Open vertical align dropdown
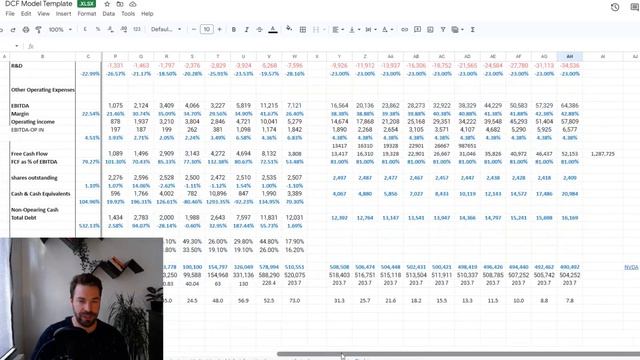Viewport: 640px width, 360px height. (354, 29)
